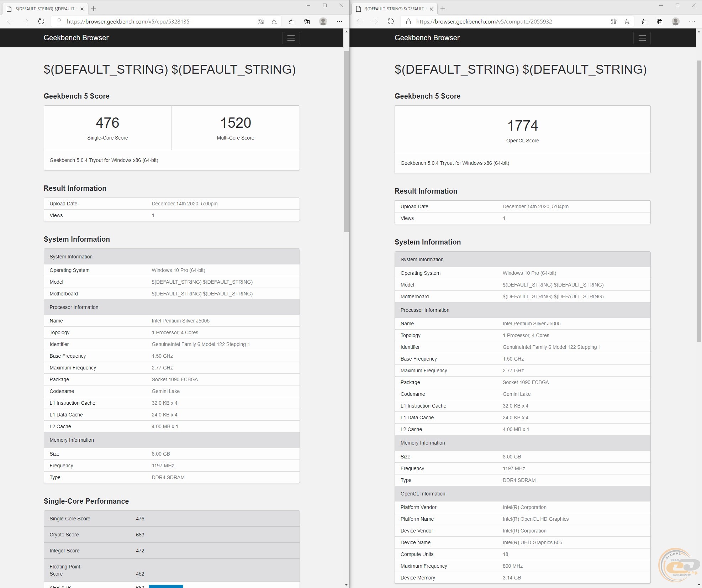Click the Gemini Lake codename on the left page

[x=165, y=391]
